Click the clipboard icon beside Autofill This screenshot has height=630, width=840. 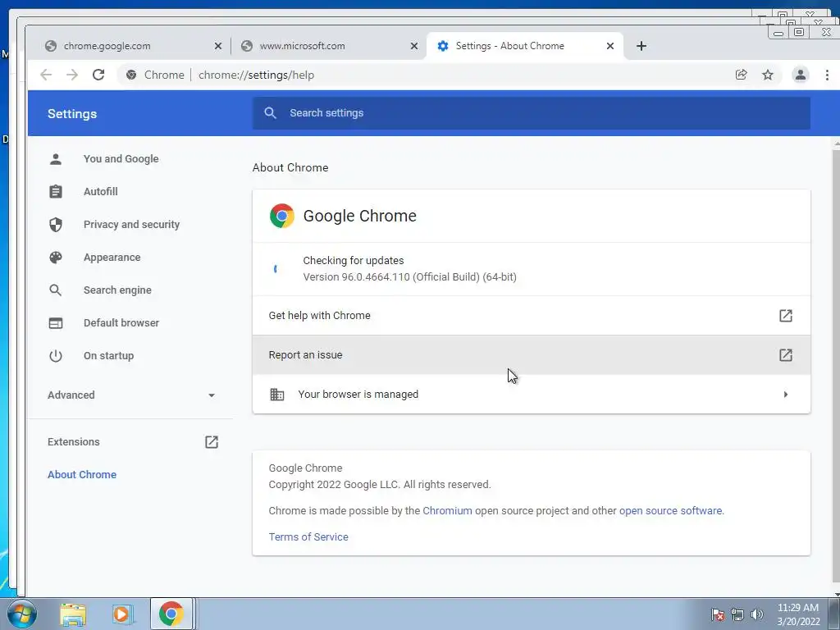point(56,192)
